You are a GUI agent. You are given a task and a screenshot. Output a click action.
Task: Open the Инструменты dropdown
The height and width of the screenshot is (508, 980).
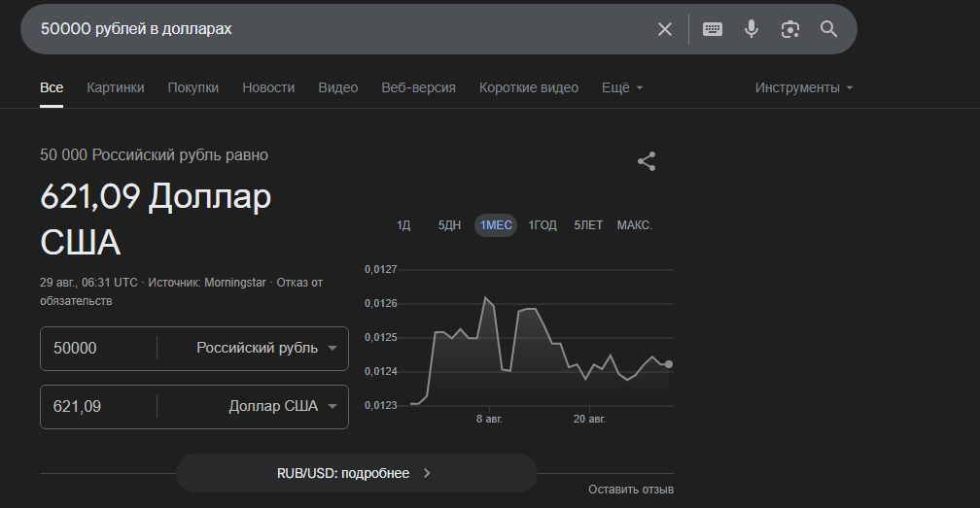pos(804,87)
